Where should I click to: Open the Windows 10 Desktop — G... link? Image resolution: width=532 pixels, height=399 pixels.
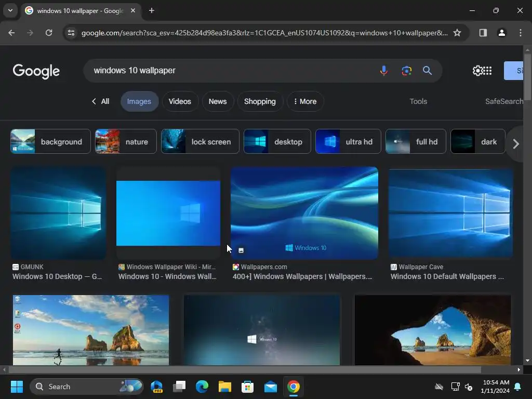point(57,276)
